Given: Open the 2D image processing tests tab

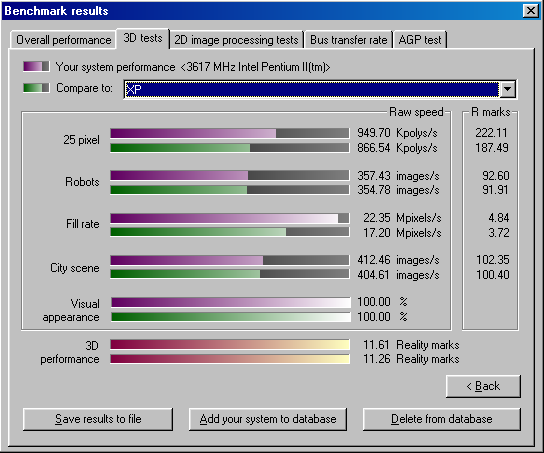Looking at the screenshot, I should 236,40.
